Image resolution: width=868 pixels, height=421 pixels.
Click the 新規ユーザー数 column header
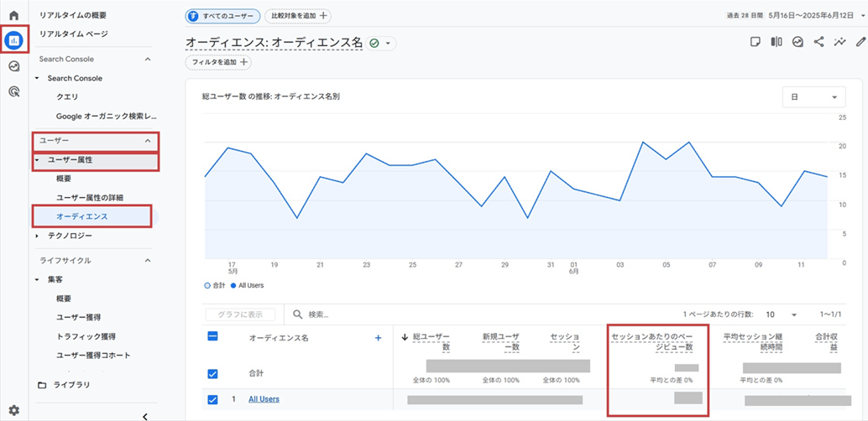point(500,342)
